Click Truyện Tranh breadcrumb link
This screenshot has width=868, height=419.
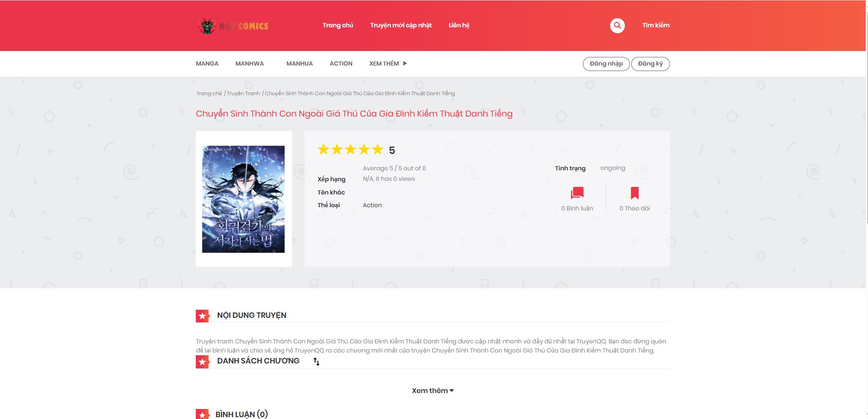243,93
